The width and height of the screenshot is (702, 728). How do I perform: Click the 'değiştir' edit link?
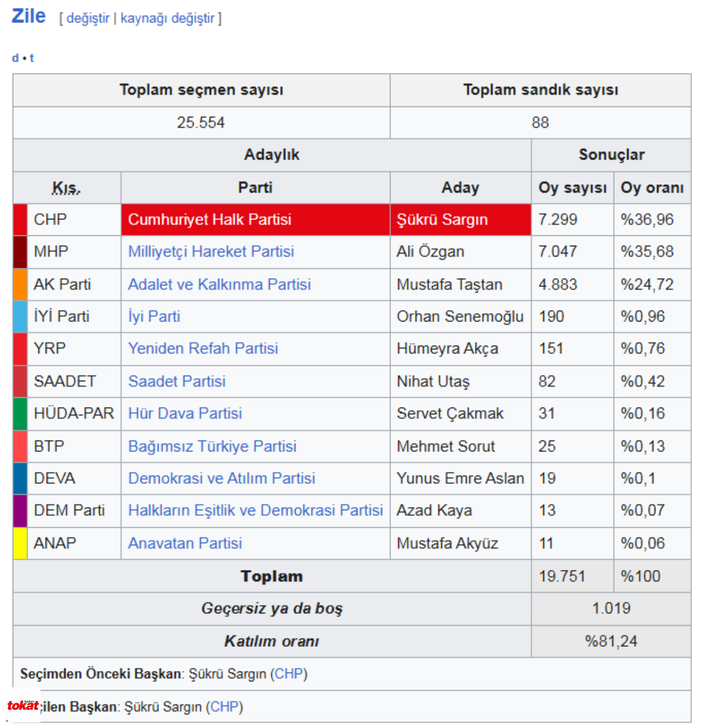88,18
